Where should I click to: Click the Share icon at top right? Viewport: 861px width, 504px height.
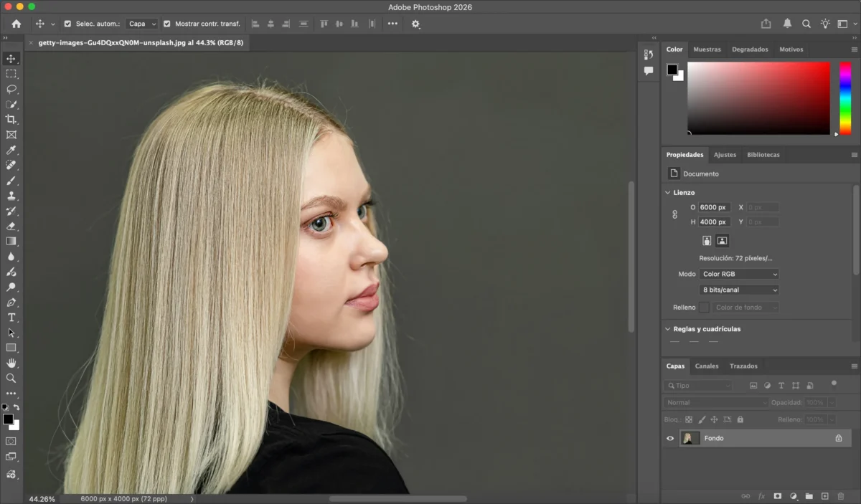(x=766, y=24)
